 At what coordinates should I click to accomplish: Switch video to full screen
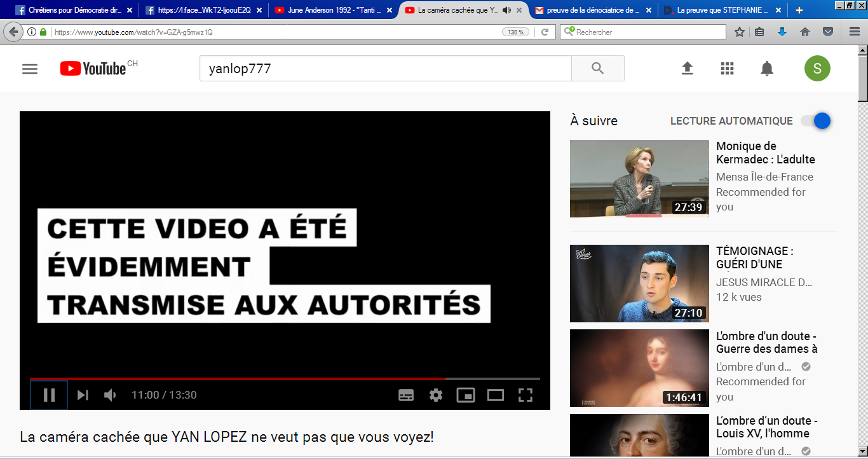pos(526,395)
